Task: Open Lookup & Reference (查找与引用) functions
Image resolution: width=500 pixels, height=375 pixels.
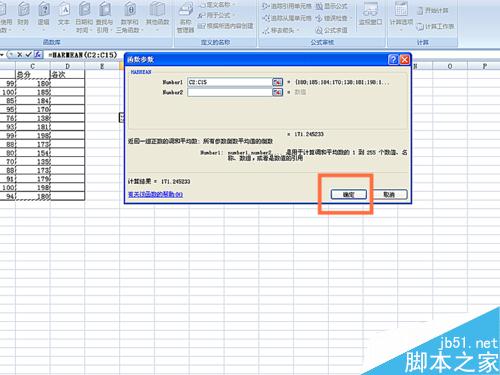Action: [x=105, y=17]
